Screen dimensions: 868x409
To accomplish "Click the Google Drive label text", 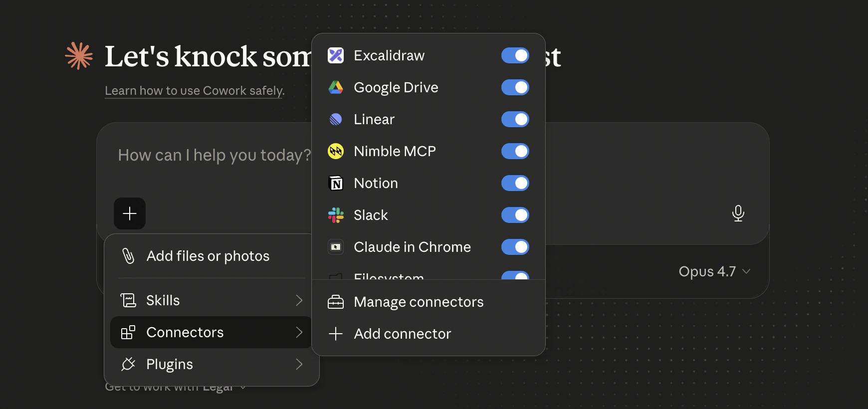I will 396,87.
